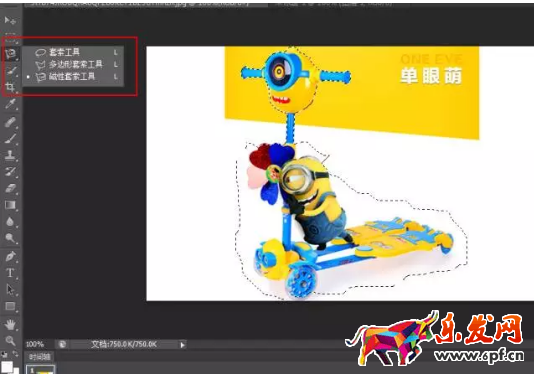Viewport: 534px width, 376px height.
Task: Select the Zoom tool
Action: click(10, 340)
